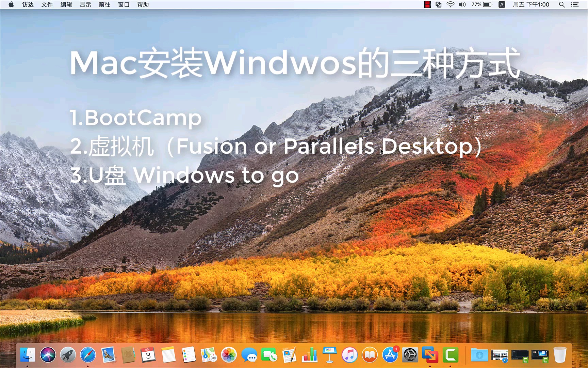Open Calendar icon showing 3

(x=148, y=355)
